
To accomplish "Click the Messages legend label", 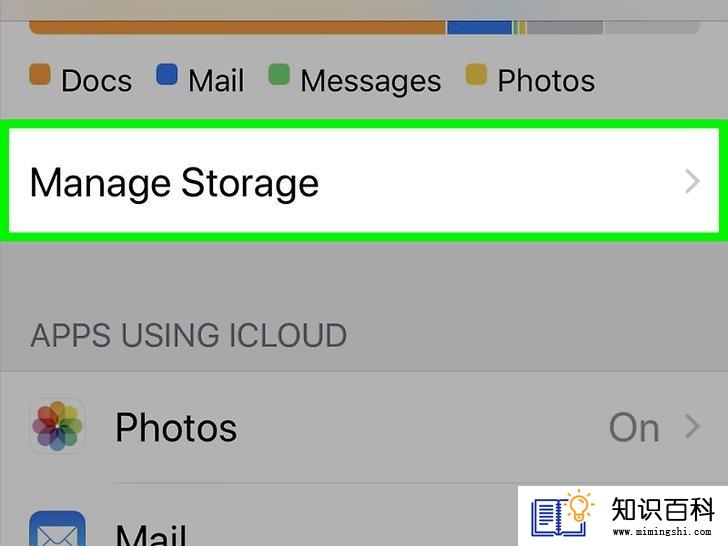I will point(370,81).
